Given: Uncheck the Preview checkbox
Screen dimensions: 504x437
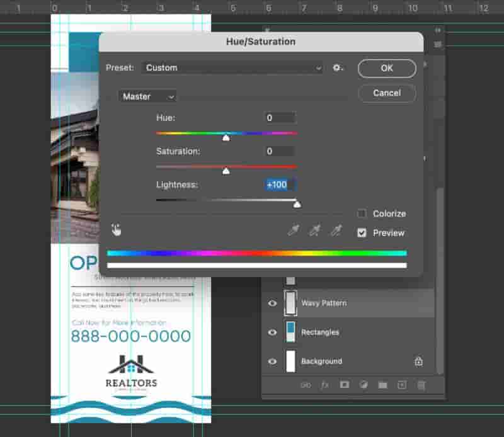Looking at the screenshot, I should (x=362, y=232).
